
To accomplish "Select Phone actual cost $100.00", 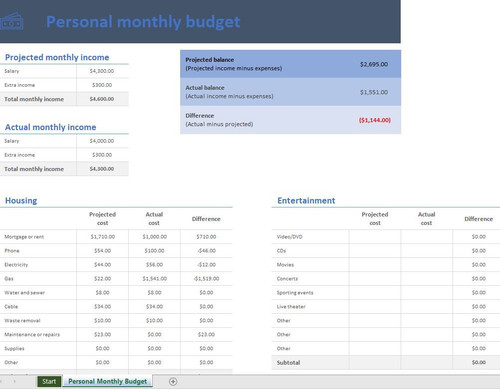I will [154, 251].
